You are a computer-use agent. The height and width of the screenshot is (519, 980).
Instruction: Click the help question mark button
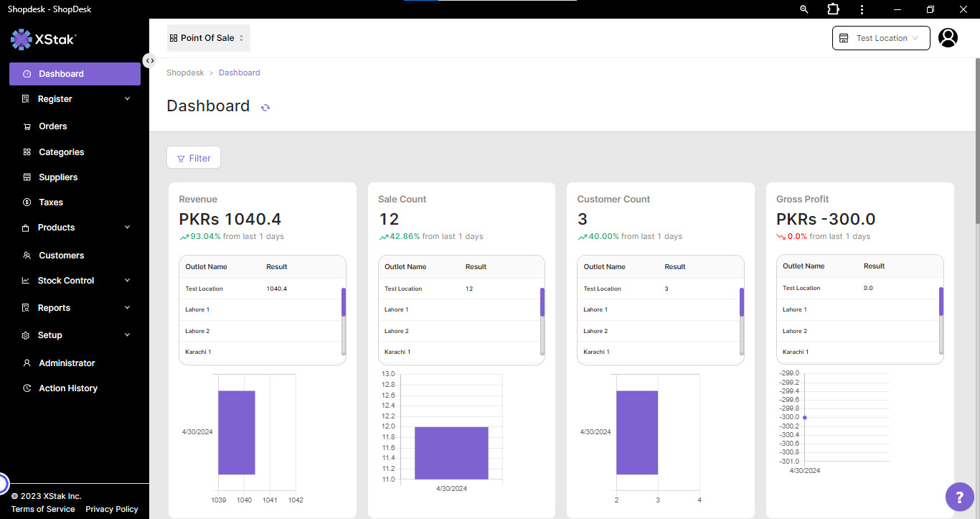(959, 497)
